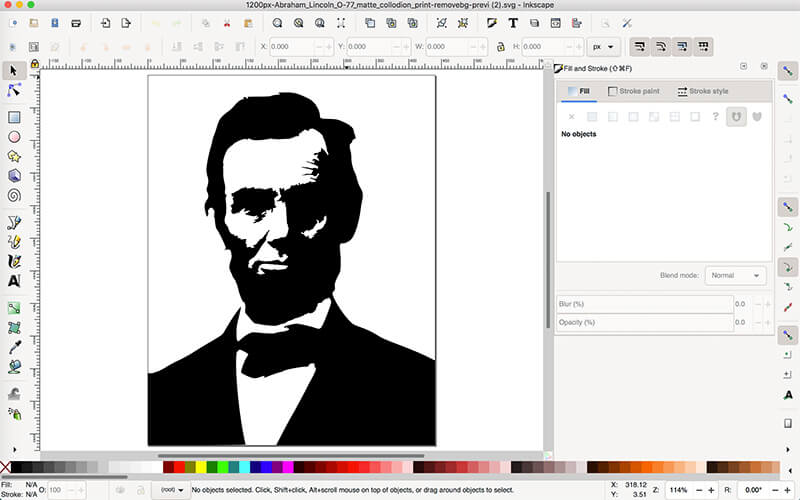Choose the Ellipse circle tool
The width and height of the screenshot is (800, 500).
tap(14, 137)
